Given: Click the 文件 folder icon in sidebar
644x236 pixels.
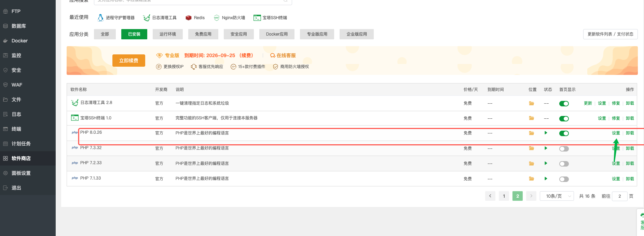Looking at the screenshot, I should (x=5, y=100).
